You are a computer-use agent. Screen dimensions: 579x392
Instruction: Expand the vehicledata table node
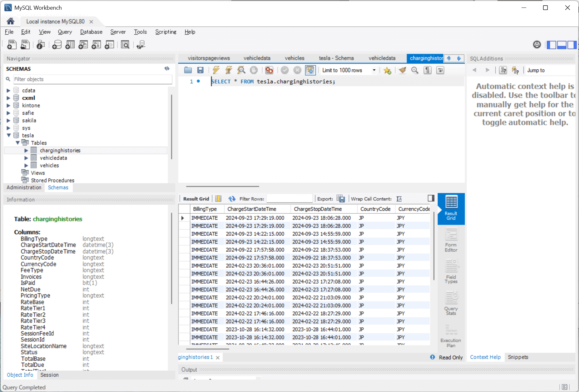coord(26,158)
